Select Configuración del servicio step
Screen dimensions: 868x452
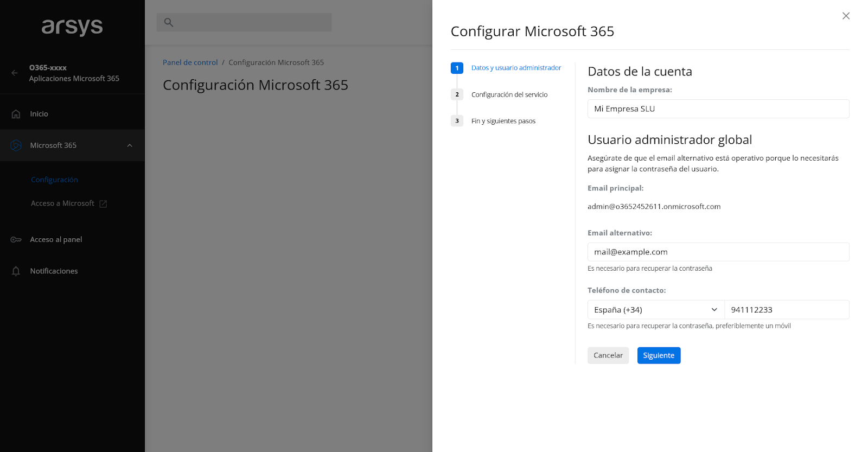pyautogui.click(x=509, y=94)
